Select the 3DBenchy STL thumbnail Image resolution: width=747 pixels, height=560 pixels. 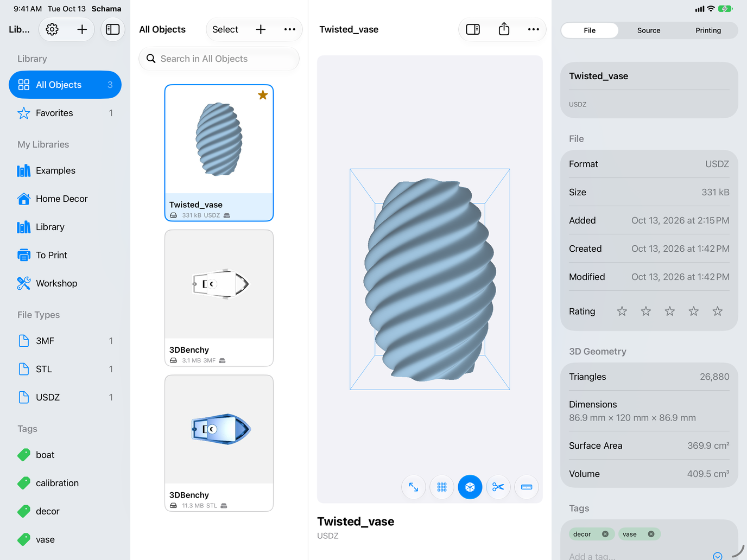coord(219,429)
